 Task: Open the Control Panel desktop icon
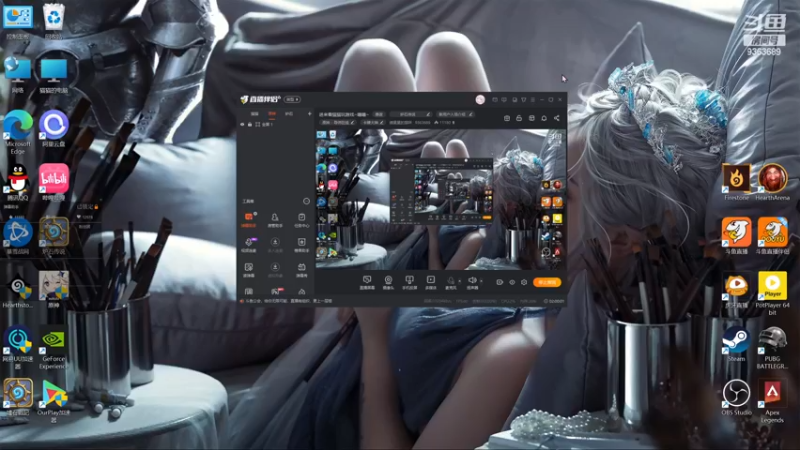coord(18,21)
